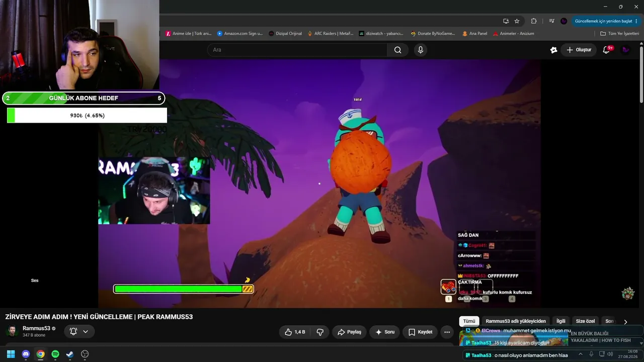Click the Rammus53 channel name
Image resolution: width=644 pixels, height=362 pixels.
pos(36,328)
